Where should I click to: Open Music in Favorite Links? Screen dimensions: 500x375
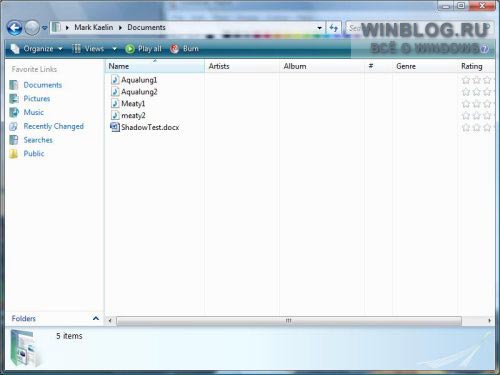coord(34,112)
